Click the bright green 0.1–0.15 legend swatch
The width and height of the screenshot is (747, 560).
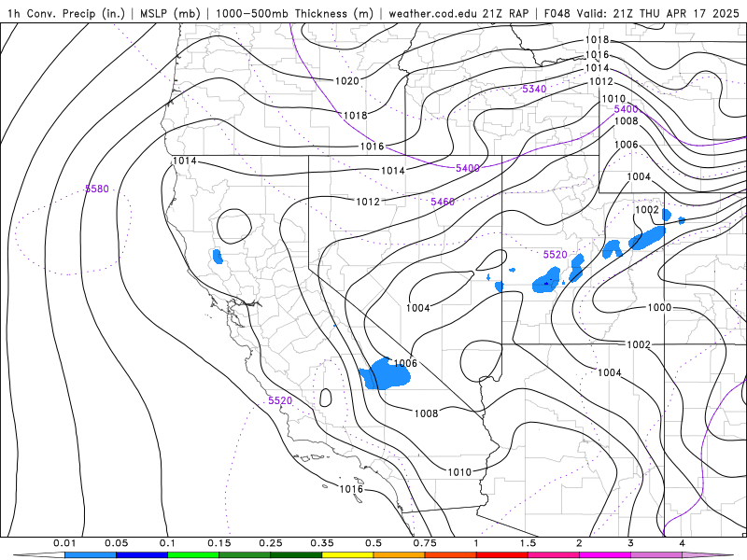[193, 555]
